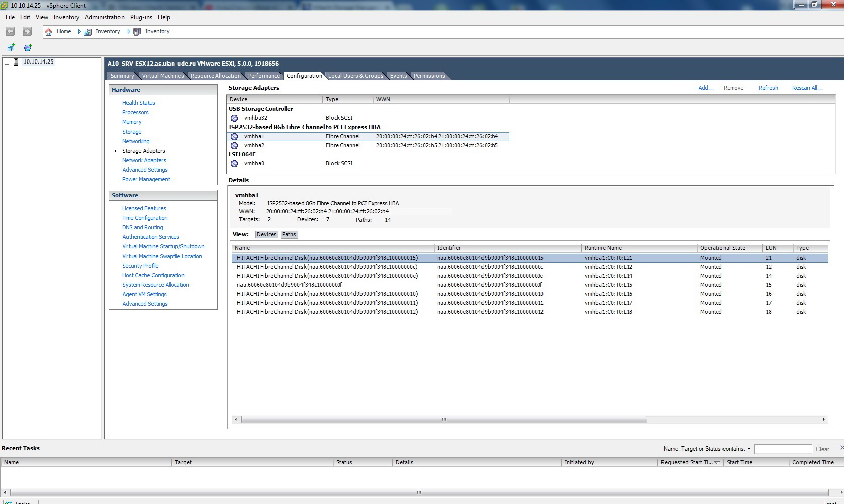The width and height of the screenshot is (844, 504).
Task: Click the vmhba2 adapter icon
Action: click(x=234, y=146)
